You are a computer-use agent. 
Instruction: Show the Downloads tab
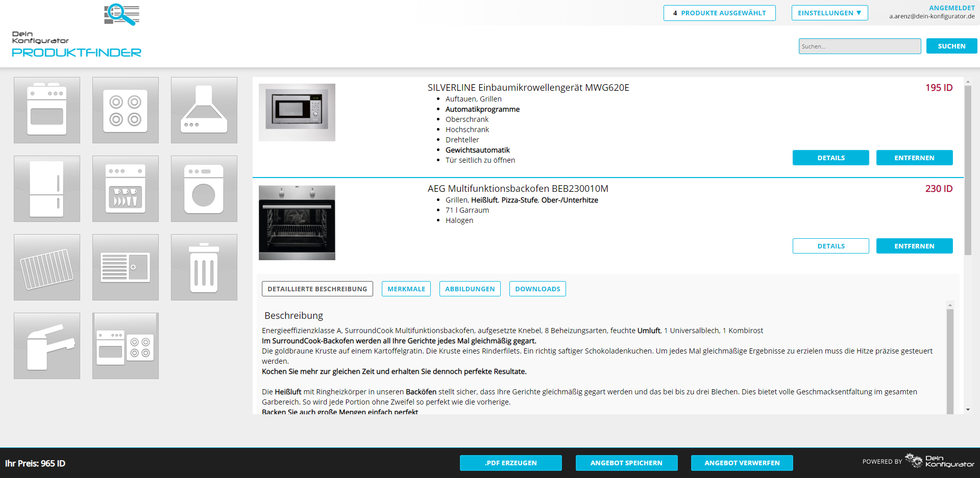click(x=537, y=289)
